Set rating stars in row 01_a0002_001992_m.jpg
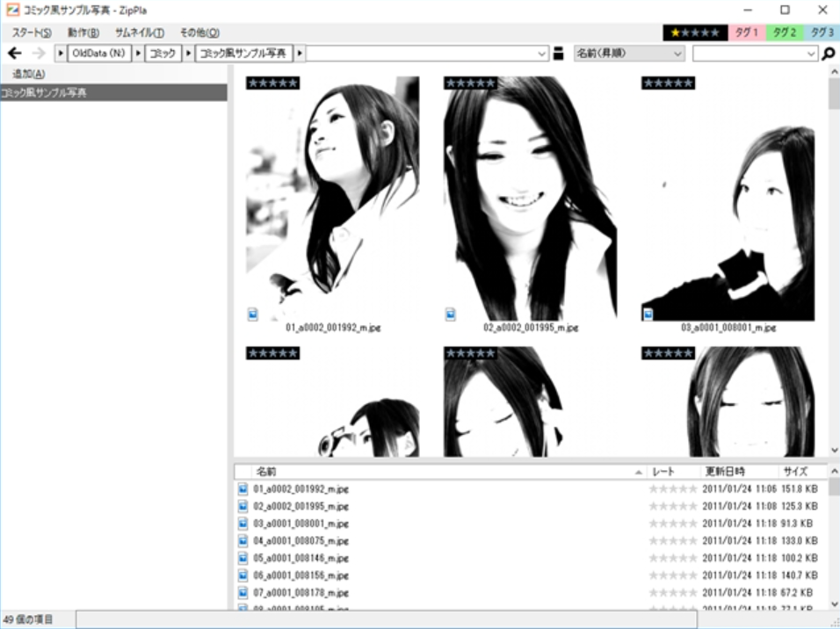 click(673, 488)
